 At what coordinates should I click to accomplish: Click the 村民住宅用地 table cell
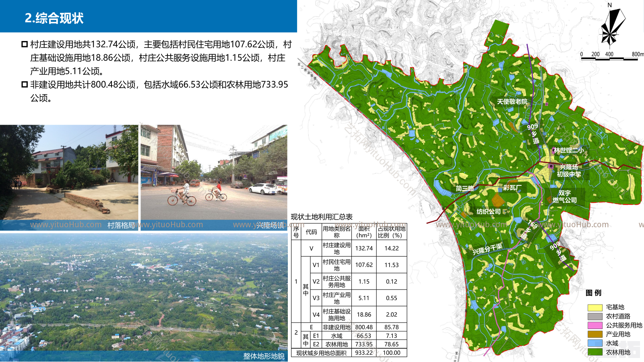(336, 265)
